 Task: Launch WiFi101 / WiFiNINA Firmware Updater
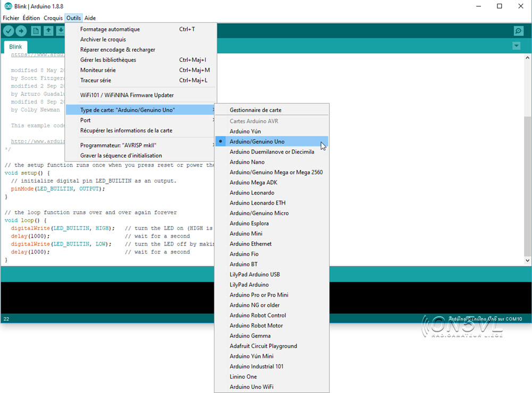(141, 95)
